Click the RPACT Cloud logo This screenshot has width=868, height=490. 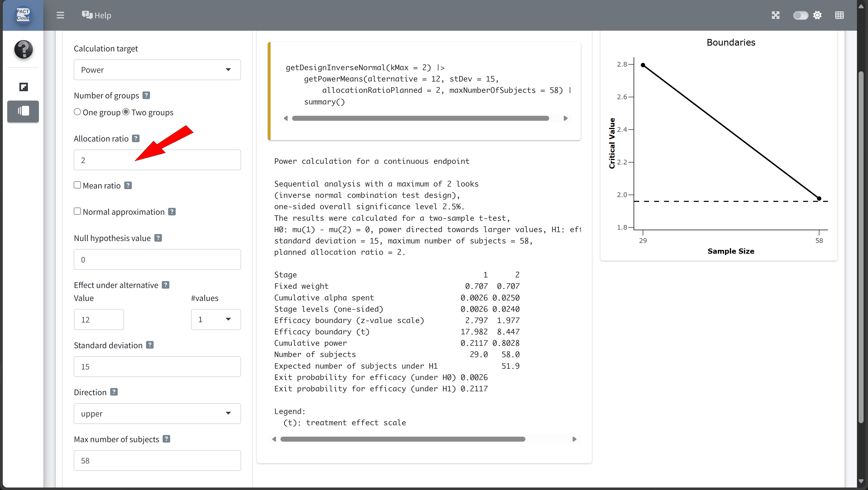(23, 15)
